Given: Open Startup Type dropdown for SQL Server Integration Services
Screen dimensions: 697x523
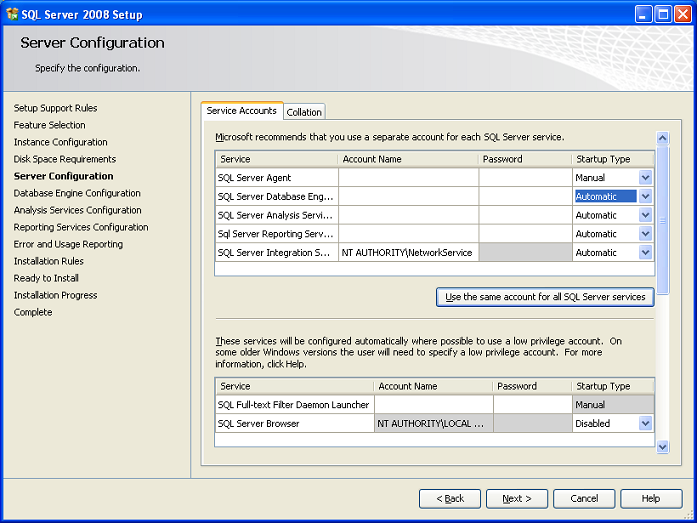Looking at the screenshot, I should point(645,252).
